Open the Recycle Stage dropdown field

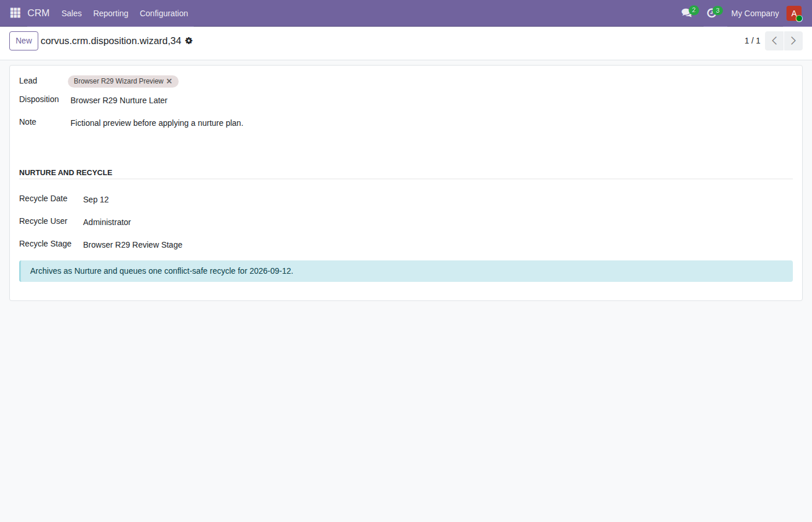[437, 245]
